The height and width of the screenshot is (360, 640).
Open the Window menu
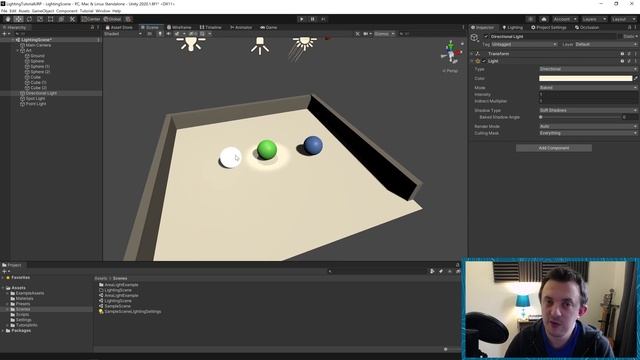click(102, 11)
